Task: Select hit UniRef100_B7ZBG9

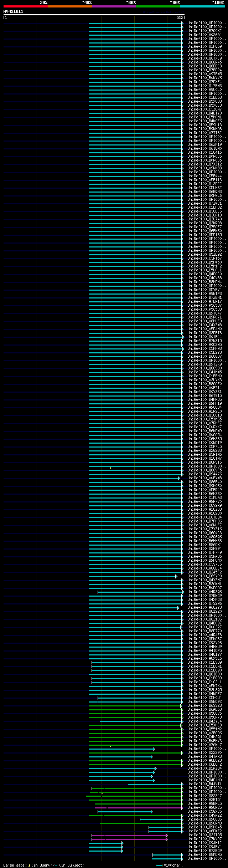Action: 204,851
